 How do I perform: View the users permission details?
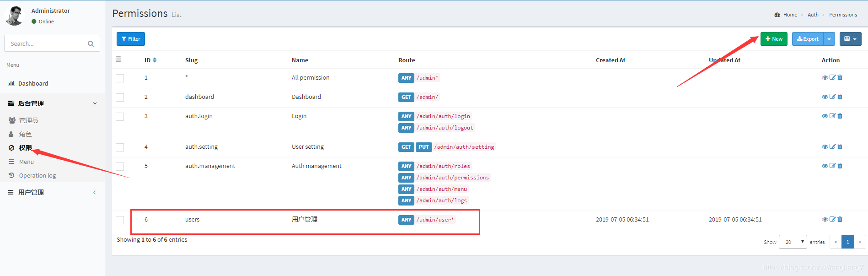(825, 219)
